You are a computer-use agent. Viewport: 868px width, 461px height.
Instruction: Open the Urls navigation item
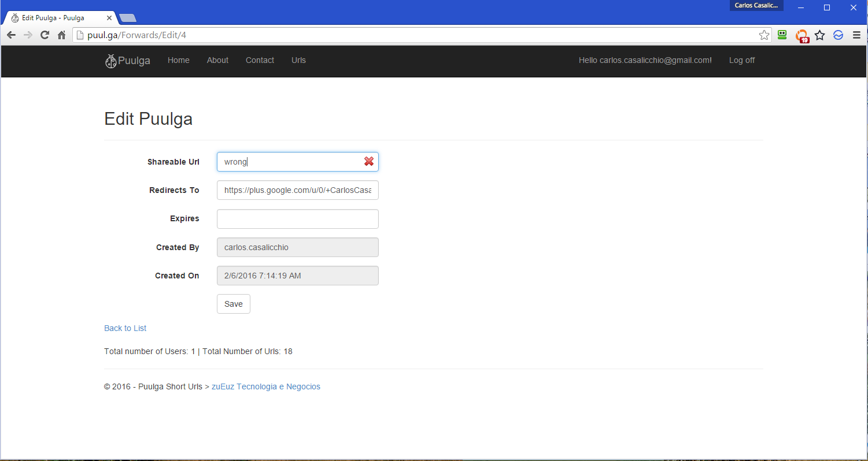tap(298, 60)
